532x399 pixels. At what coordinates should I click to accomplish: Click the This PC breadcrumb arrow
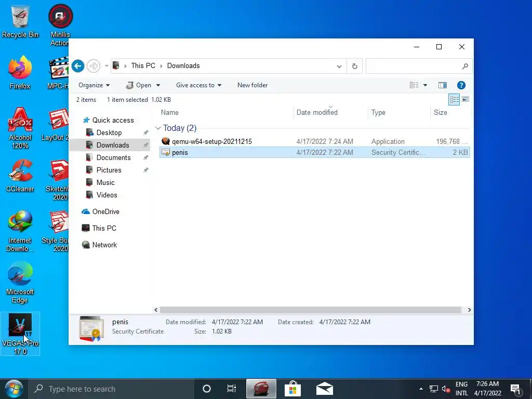click(161, 66)
